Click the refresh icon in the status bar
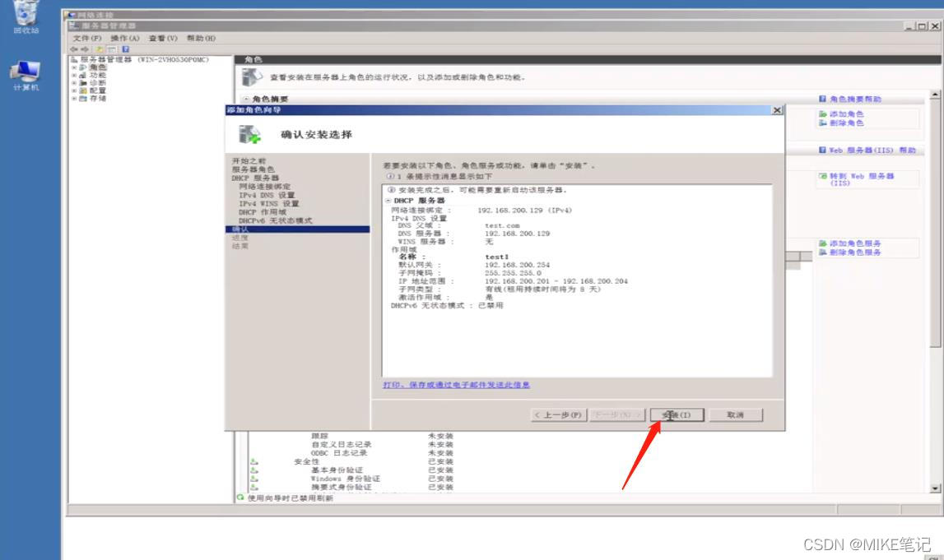This screenshot has width=944, height=560. (x=241, y=498)
